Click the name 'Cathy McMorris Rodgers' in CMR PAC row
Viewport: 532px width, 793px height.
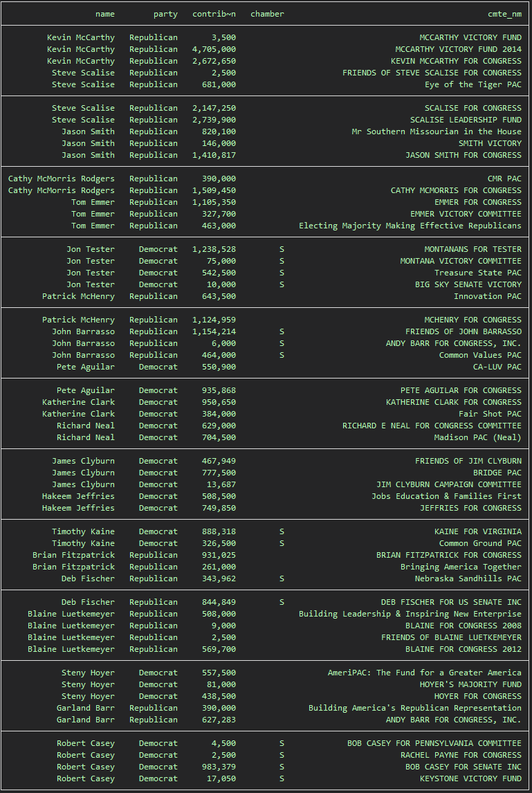coord(61,179)
